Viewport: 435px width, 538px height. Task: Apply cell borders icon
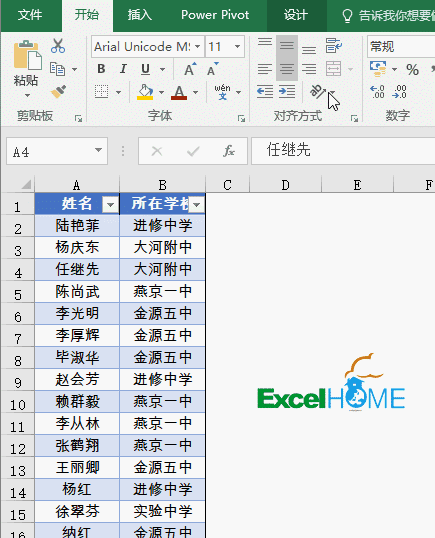click(102, 92)
